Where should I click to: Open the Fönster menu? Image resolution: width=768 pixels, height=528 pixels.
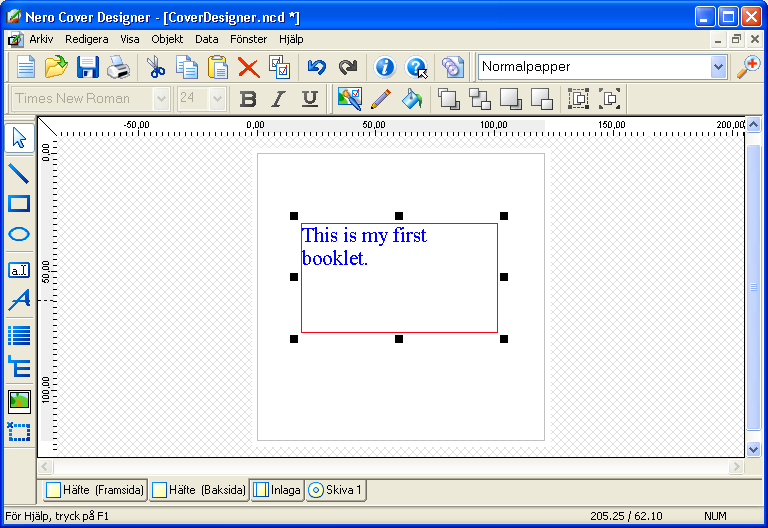(x=249, y=39)
